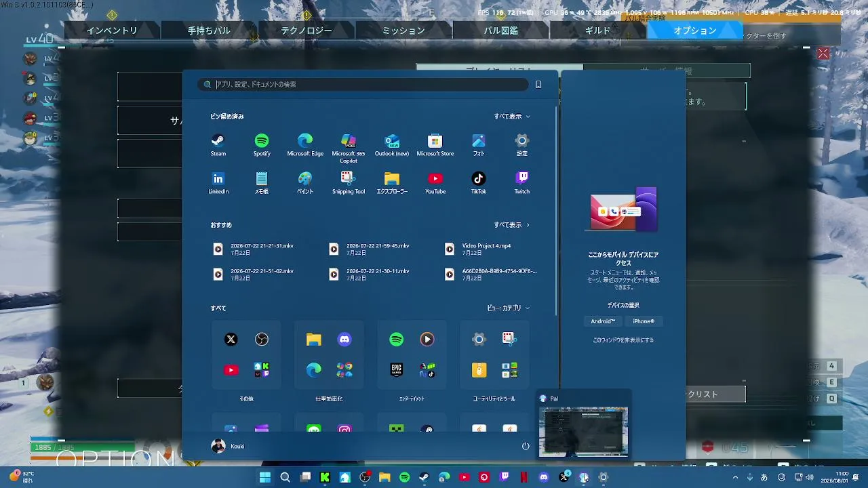Launch Spotify from pinned apps
Viewport: 868px width, 488px height.
pyautogui.click(x=262, y=145)
